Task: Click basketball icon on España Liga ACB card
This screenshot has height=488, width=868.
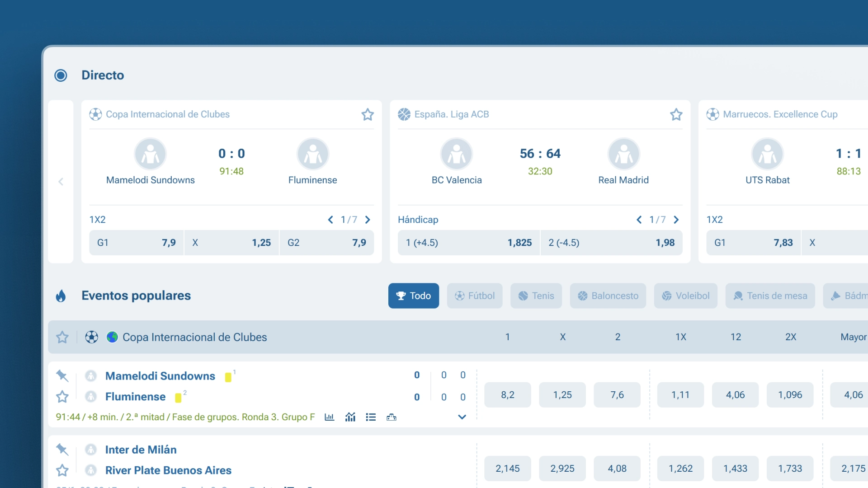Action: (x=404, y=114)
